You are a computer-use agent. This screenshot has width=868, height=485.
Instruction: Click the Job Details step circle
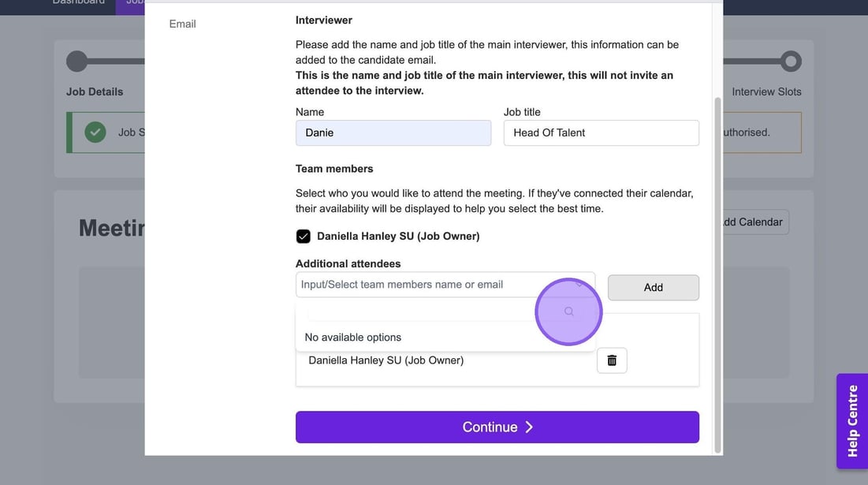(x=77, y=62)
